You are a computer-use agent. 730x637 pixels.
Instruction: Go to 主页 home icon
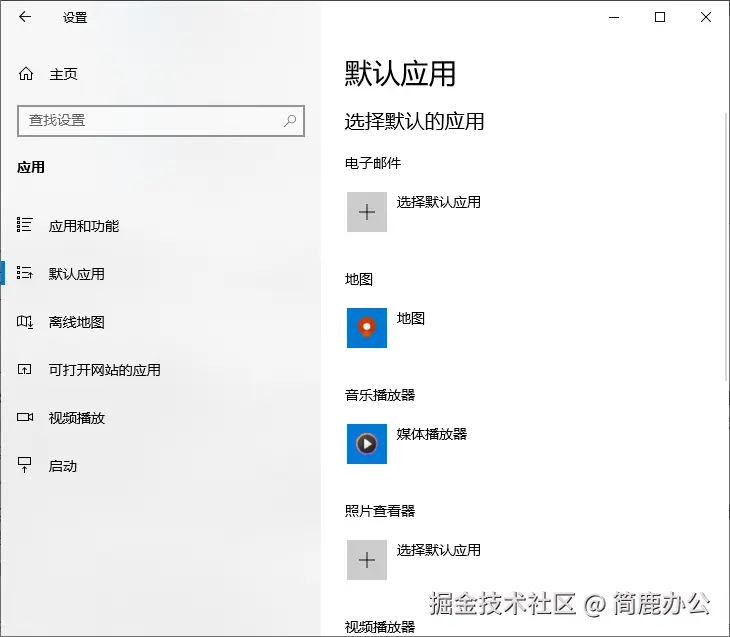(26, 74)
